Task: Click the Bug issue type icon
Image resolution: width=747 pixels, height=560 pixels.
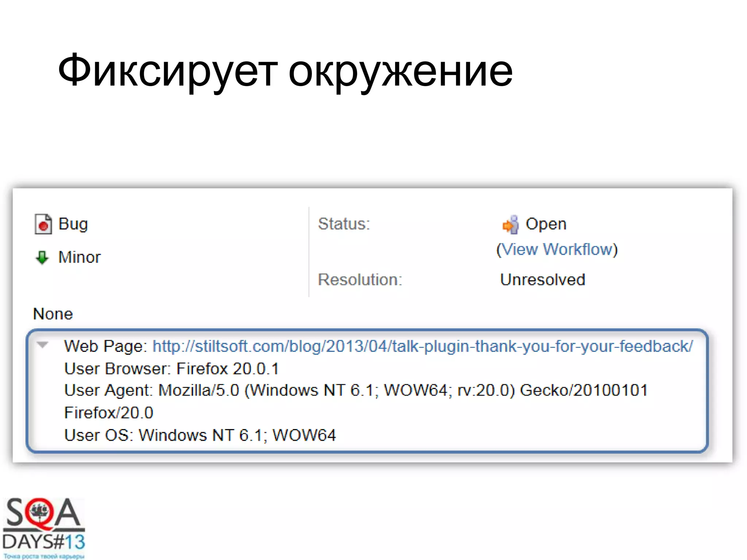Action: coord(43,224)
